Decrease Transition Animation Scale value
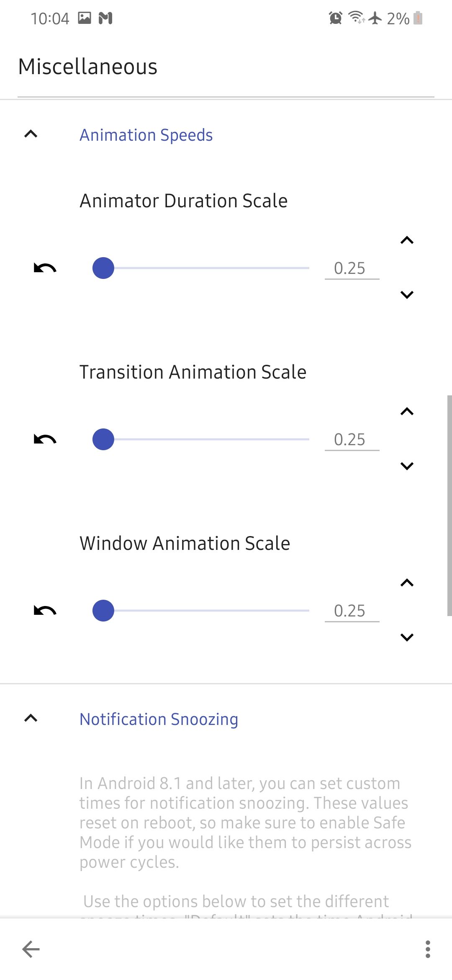Image resolution: width=452 pixels, height=980 pixels. 407,466
